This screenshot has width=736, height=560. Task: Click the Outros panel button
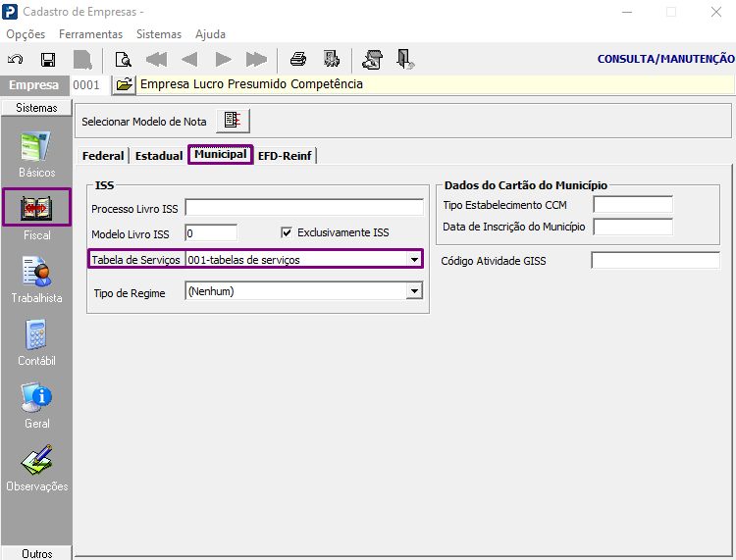pos(36,553)
